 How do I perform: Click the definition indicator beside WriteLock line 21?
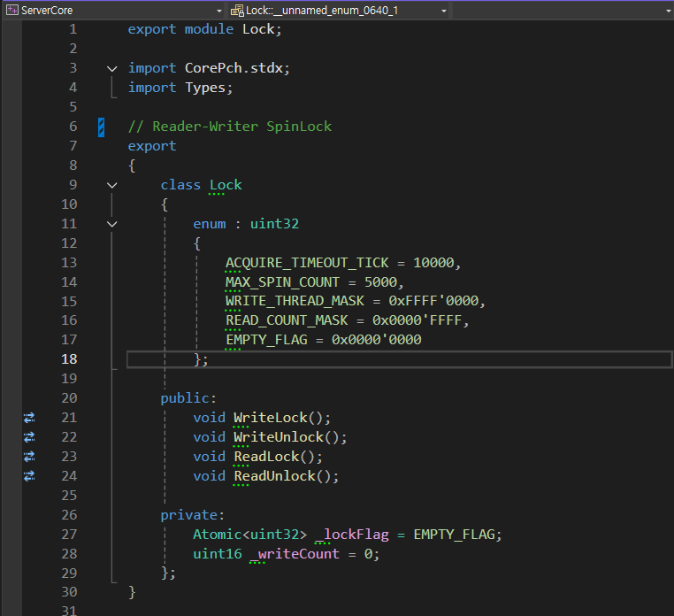pos(29,418)
